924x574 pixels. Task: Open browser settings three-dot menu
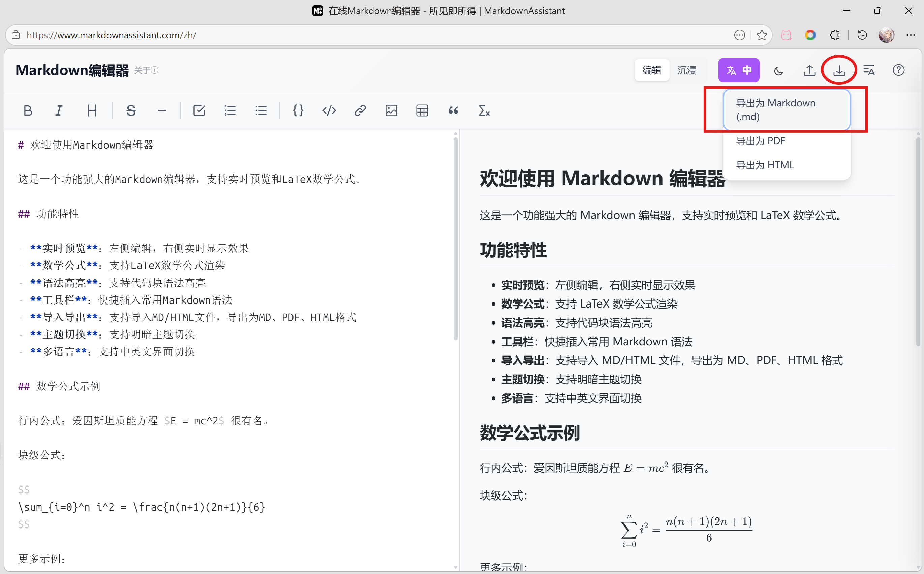(911, 35)
